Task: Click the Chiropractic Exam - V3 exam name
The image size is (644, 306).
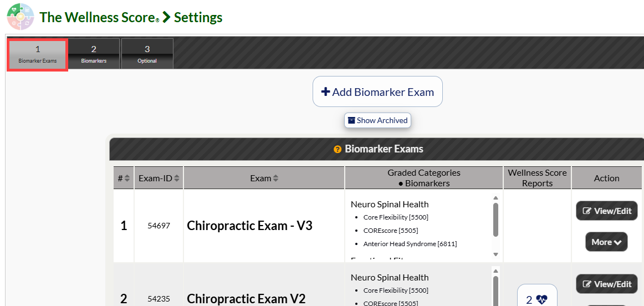Action: tap(250, 226)
